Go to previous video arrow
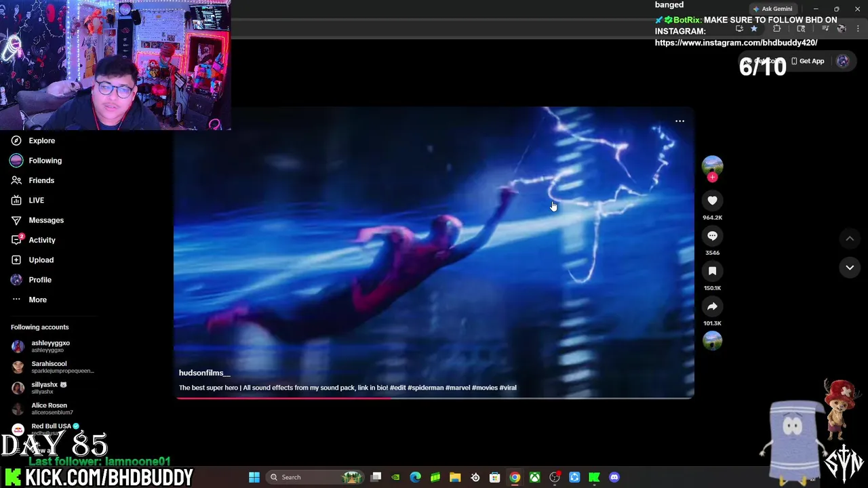Screen dimensions: 868x488 [850, 239]
